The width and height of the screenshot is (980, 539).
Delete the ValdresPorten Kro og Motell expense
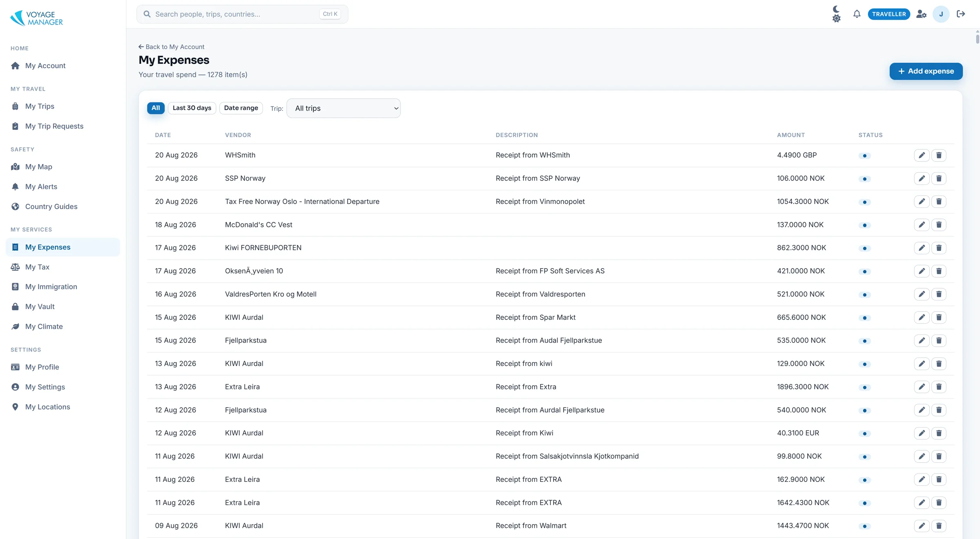coord(939,294)
